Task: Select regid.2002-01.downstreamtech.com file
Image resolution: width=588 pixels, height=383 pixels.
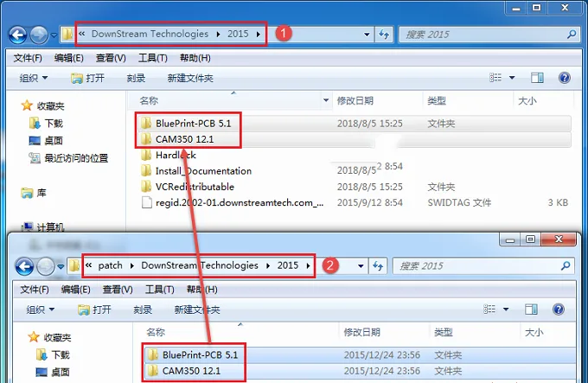Action: click(233, 202)
